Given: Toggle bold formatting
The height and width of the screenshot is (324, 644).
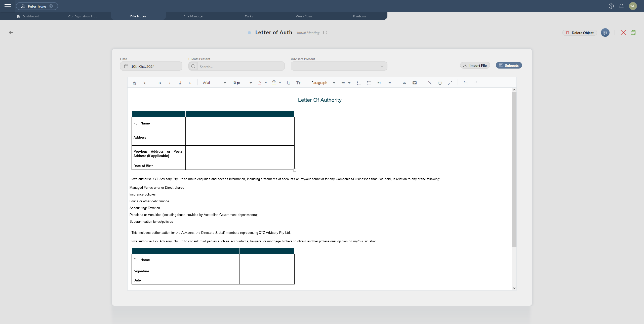Looking at the screenshot, I should pos(159,83).
